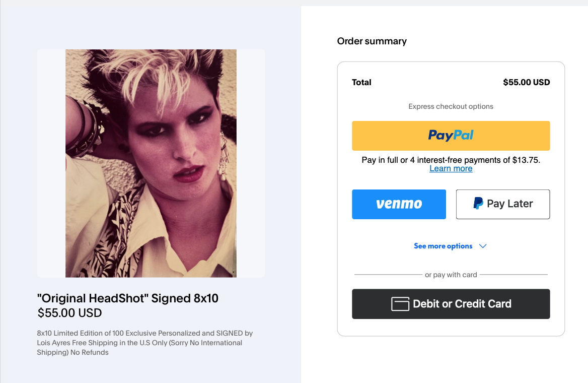
Task: Click the $55.00 USD order total amount
Action: [x=526, y=82]
